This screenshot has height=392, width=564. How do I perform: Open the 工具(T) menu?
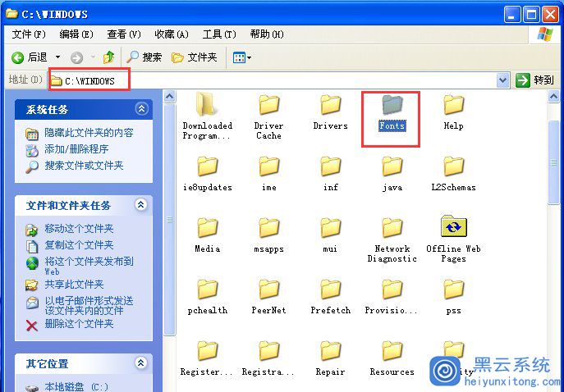click(x=219, y=34)
